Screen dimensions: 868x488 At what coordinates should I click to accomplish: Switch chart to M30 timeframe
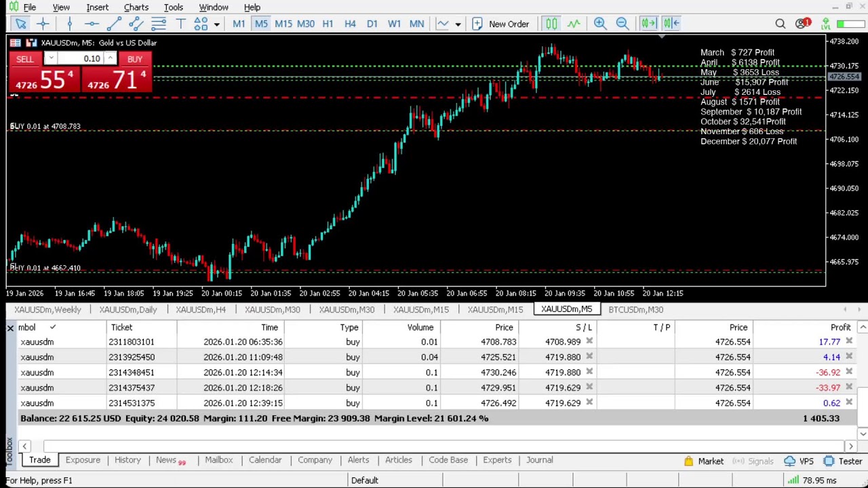(306, 24)
